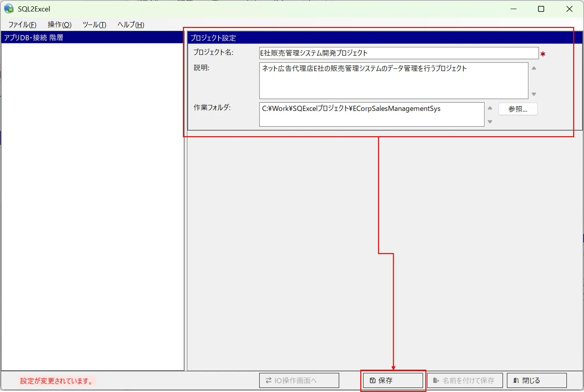Click the 作業フォルダ: label

tap(212, 108)
